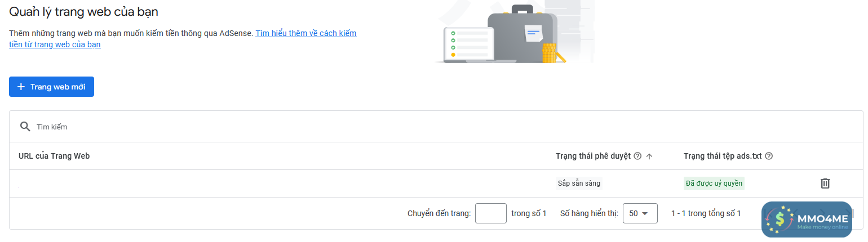This screenshot has height=242, width=868.
Task: Click the 1 - 1 trong tổng số 1 text
Action: pyautogui.click(x=706, y=213)
